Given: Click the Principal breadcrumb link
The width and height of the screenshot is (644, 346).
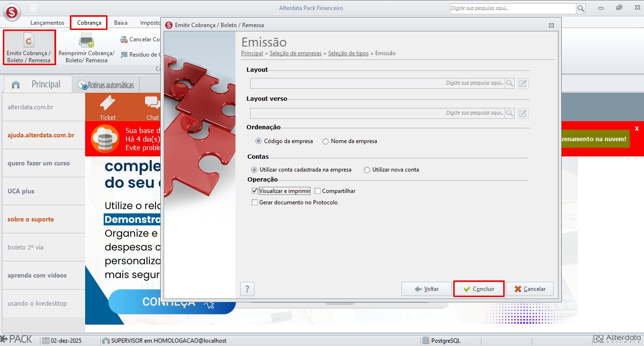Looking at the screenshot, I should tap(252, 53).
